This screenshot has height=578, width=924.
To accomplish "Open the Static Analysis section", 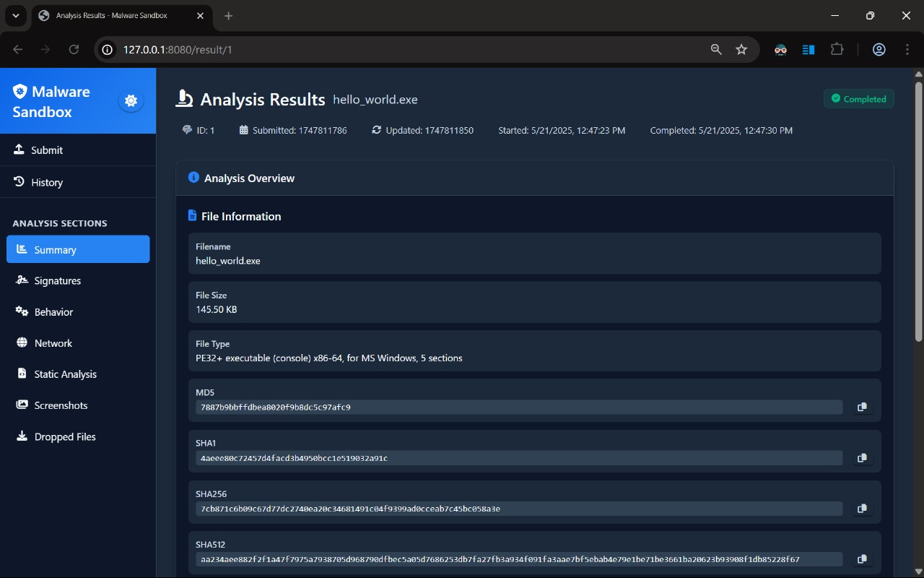I will coord(78,374).
